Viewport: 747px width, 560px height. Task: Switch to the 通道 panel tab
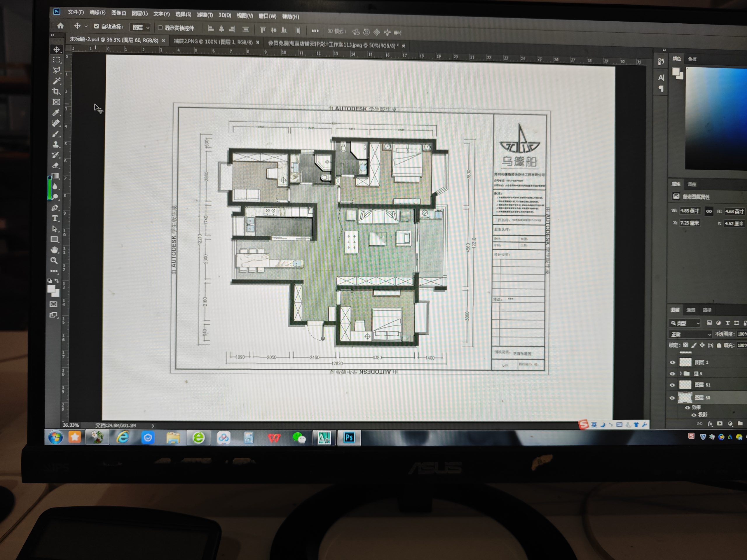coord(691,310)
